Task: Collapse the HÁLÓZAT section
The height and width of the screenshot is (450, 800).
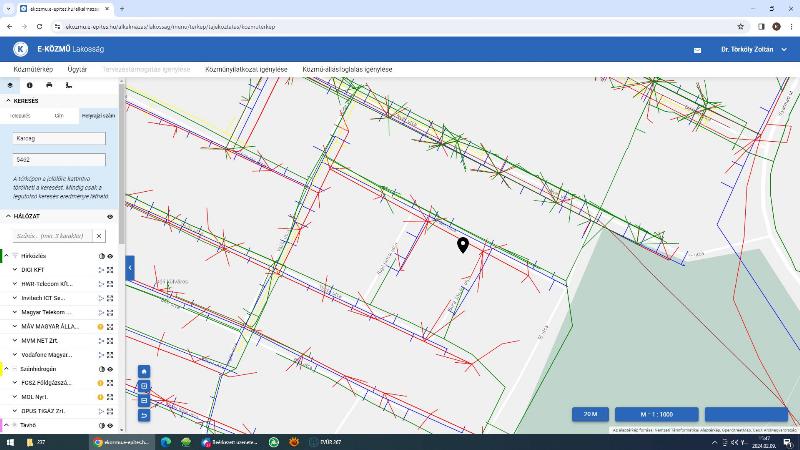Action: 8,216
